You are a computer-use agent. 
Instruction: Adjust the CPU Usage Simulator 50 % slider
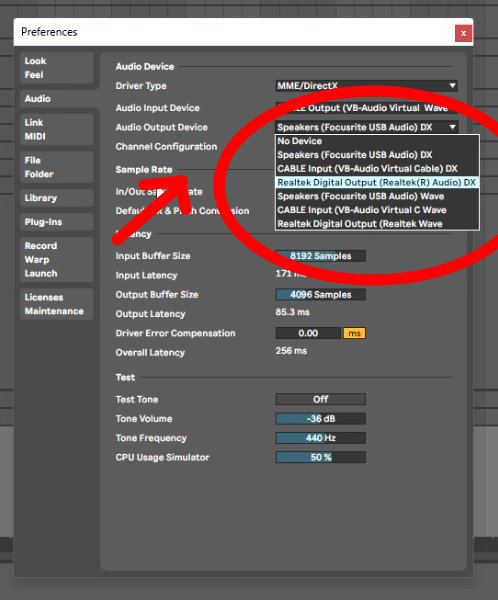click(320, 457)
